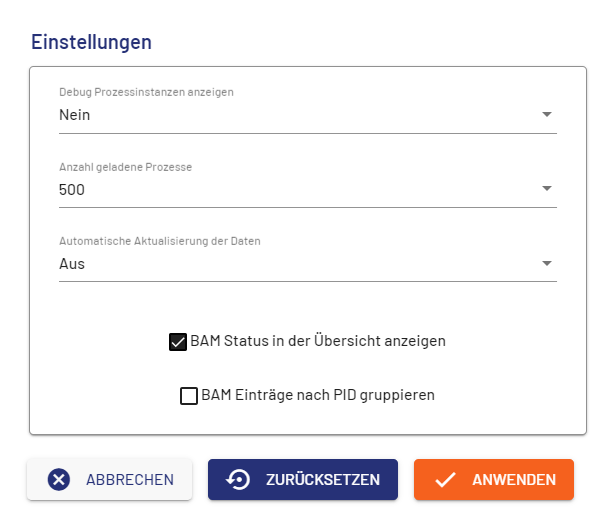Open the Anzahl geladene Prozesse dropdown arrow
This screenshot has width=613, height=521.
(x=546, y=188)
